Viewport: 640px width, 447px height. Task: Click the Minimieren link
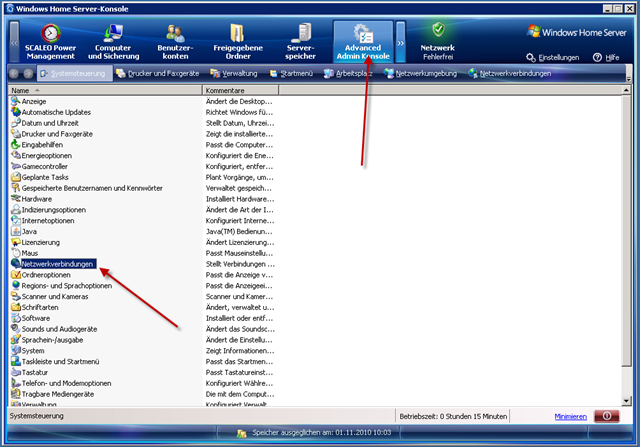[x=571, y=417]
